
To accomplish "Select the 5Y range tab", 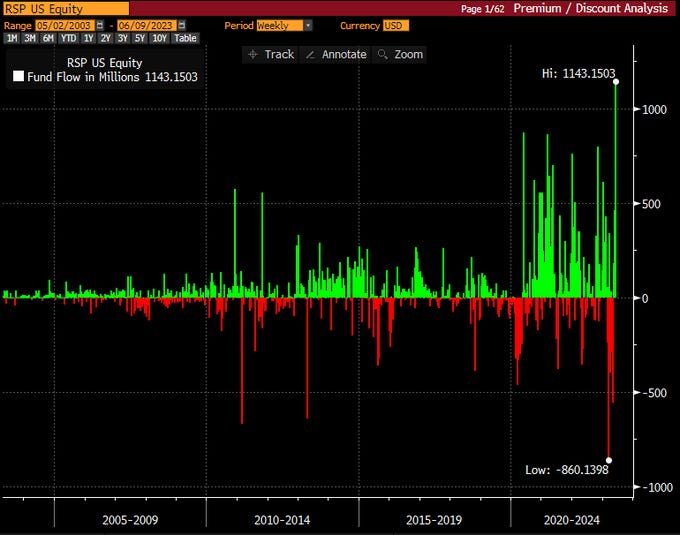I will click(140, 38).
